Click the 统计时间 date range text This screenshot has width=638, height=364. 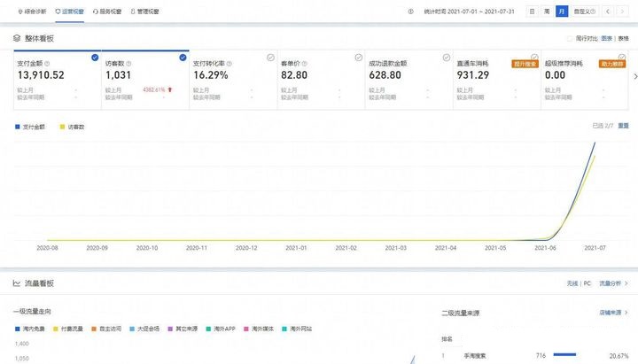[x=469, y=12]
